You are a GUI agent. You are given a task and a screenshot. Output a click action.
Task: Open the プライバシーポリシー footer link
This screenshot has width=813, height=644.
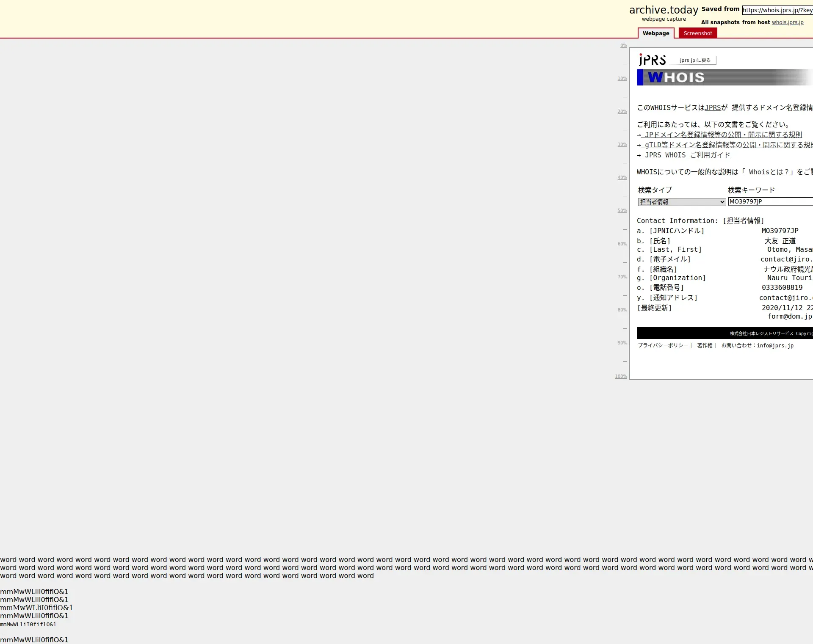(663, 346)
